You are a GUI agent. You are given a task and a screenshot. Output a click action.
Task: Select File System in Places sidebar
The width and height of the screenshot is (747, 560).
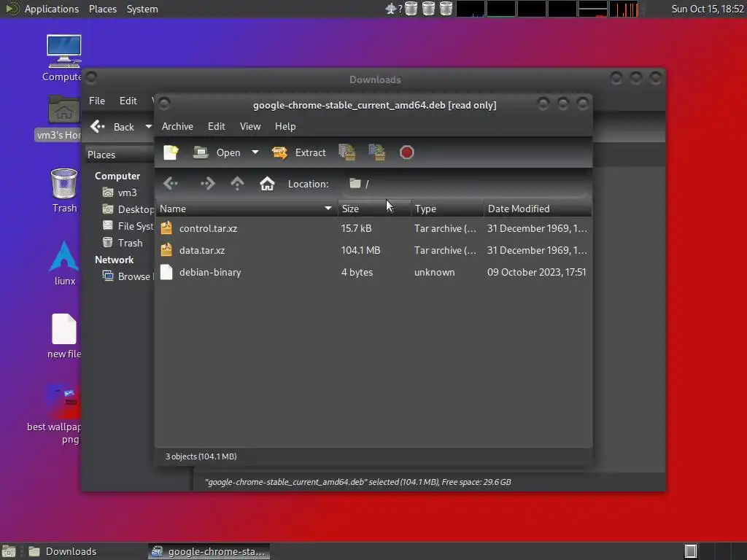(128, 226)
